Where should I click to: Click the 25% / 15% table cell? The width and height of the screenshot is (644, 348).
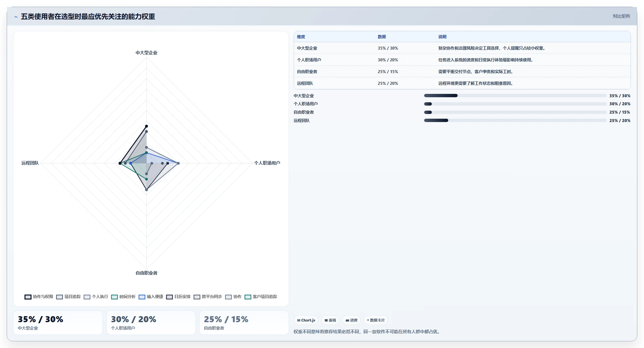[388, 72]
